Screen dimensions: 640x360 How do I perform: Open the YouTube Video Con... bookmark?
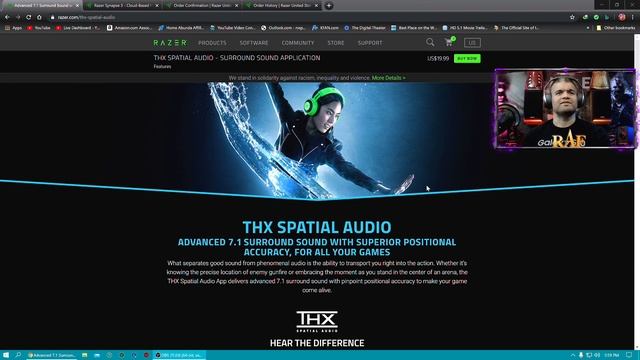pyautogui.click(x=232, y=28)
